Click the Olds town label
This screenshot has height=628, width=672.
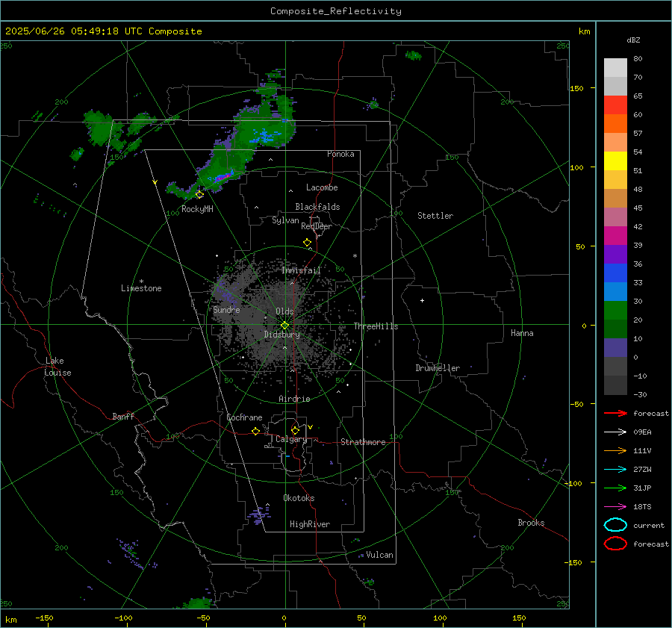pos(284,311)
